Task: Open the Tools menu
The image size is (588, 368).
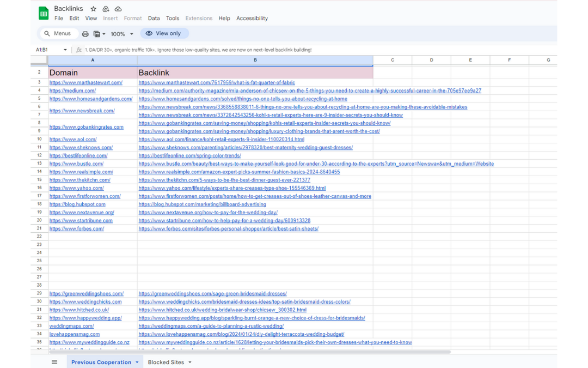Action: (173, 18)
